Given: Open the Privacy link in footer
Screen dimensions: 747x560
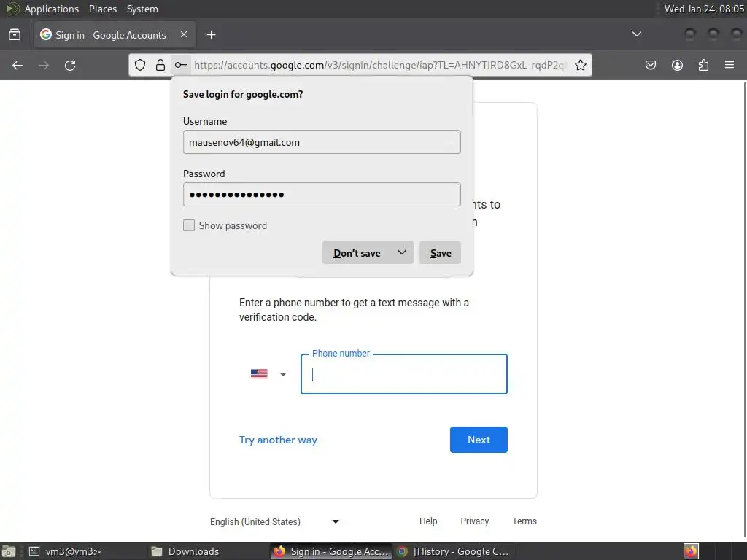Looking at the screenshot, I should pos(474,521).
